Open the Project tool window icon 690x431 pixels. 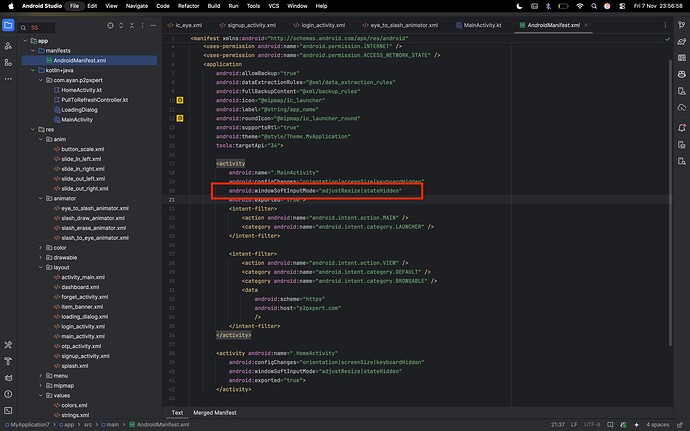[x=8, y=25]
